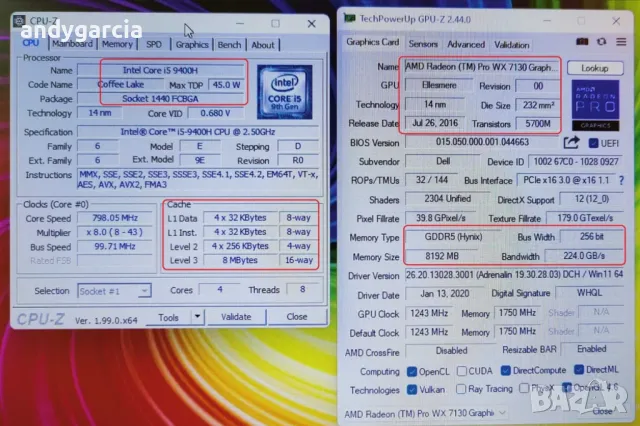Open the Advanced tab in GPU-Z
Viewport: 640px width, 426px height.
click(x=466, y=44)
